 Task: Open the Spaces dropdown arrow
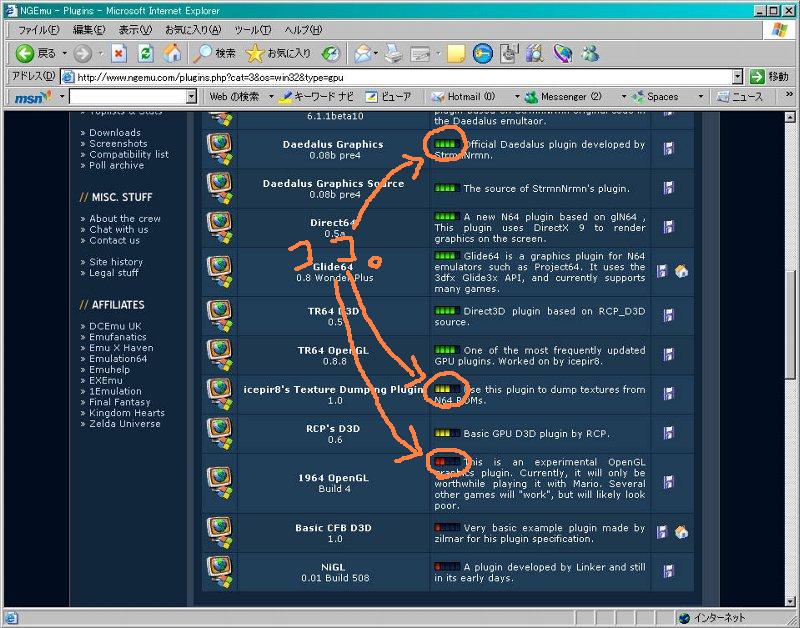tap(701, 96)
